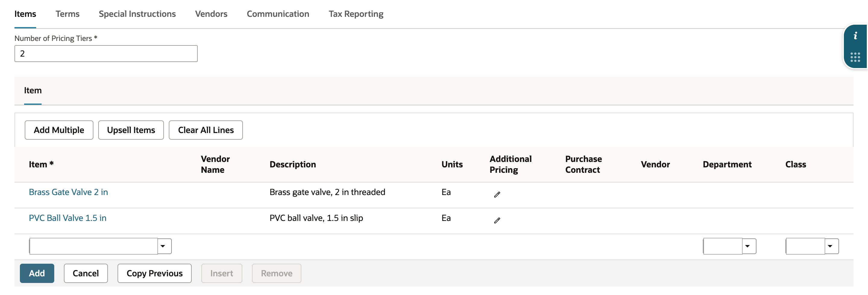Click the Class input field

[x=805, y=246]
